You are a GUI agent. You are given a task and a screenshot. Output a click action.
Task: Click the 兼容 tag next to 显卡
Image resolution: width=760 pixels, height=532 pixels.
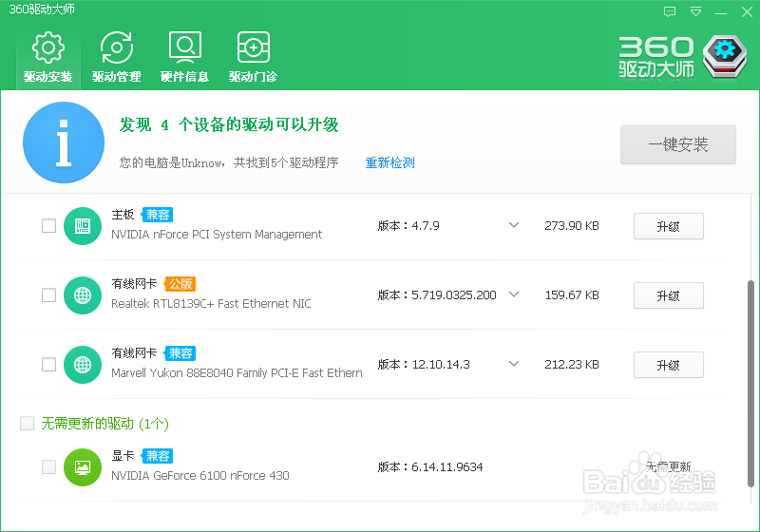[x=158, y=456]
